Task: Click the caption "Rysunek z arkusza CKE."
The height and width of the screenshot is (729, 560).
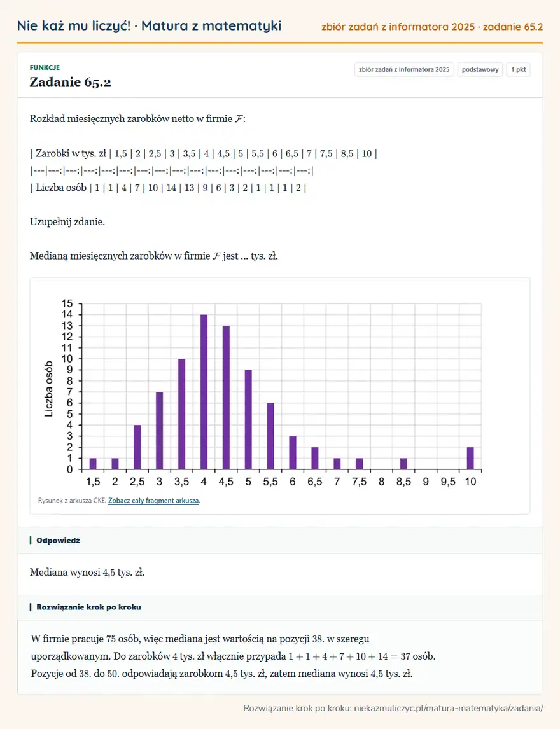Action: tap(72, 501)
